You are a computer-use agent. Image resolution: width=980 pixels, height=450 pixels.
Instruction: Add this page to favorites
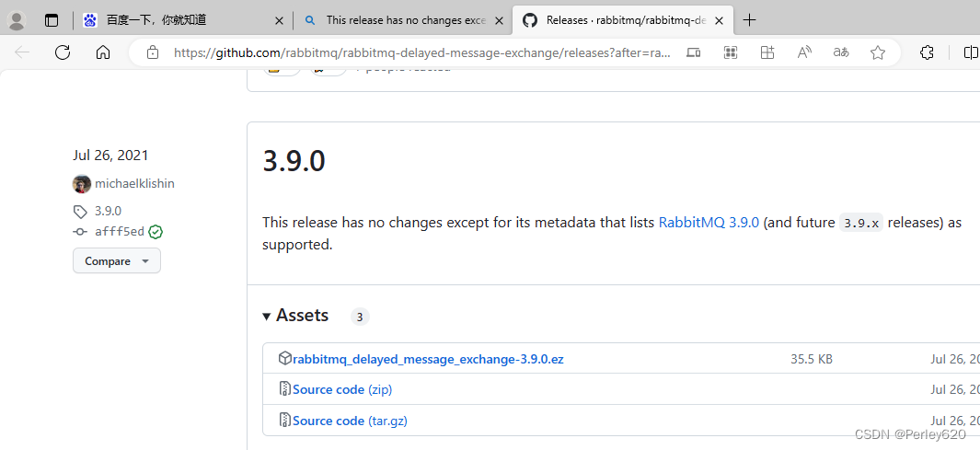point(878,52)
